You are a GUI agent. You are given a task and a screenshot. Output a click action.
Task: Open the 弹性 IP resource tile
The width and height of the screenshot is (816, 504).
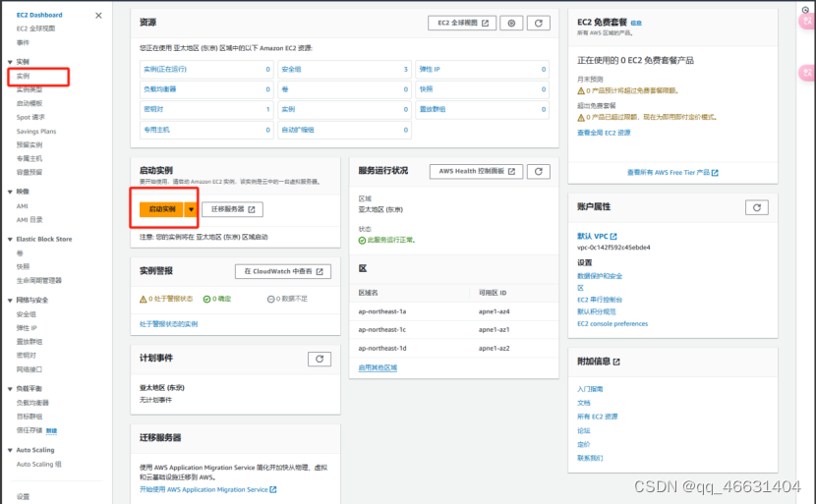pyautogui.click(x=482, y=69)
